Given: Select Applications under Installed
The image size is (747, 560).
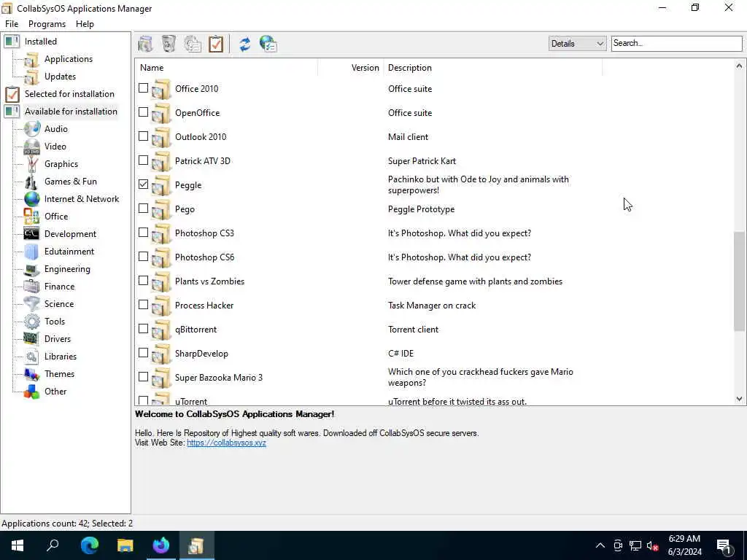Looking at the screenshot, I should coord(68,59).
